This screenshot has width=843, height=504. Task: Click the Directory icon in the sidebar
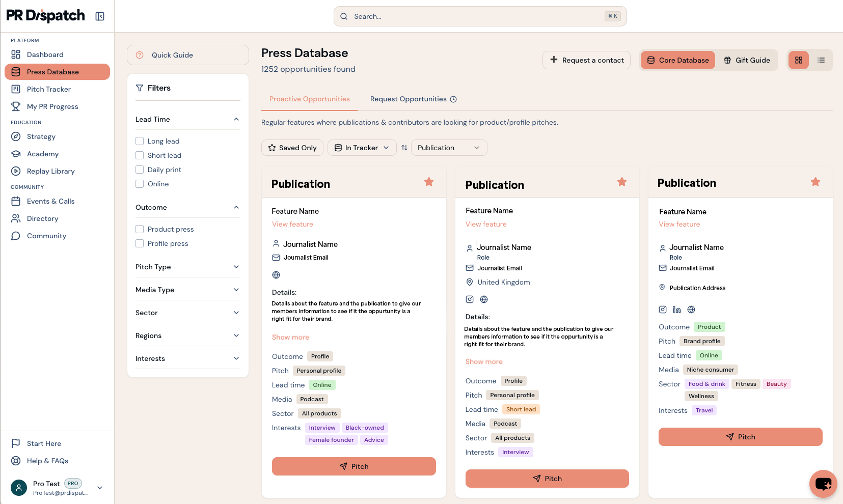point(17,218)
